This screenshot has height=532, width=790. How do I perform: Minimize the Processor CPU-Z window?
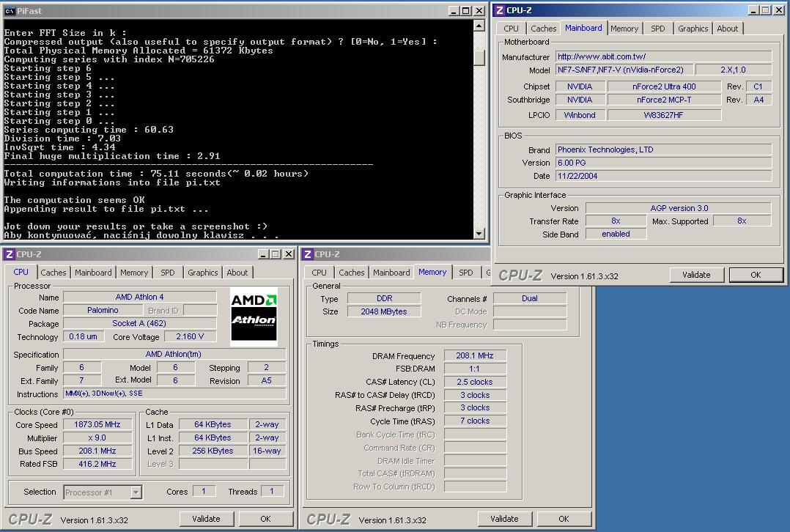point(263,254)
